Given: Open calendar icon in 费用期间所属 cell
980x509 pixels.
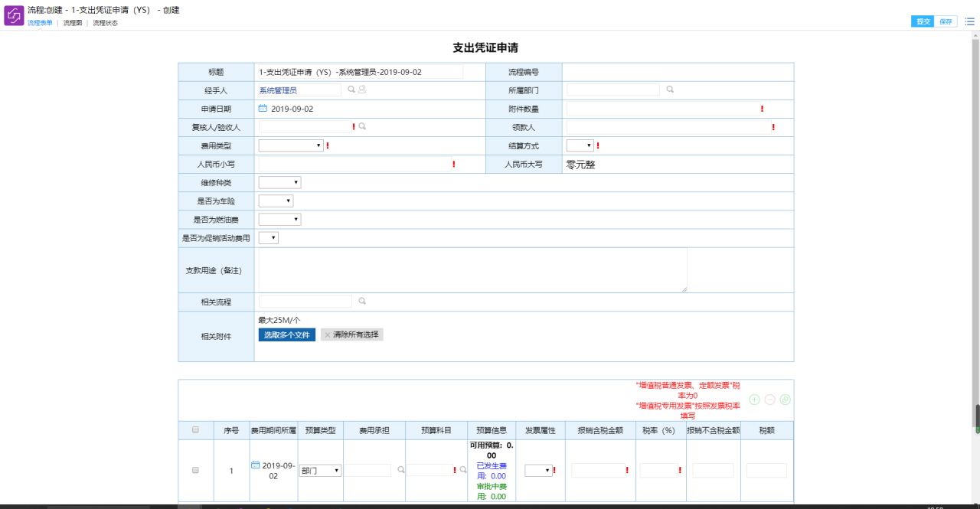Looking at the screenshot, I should pos(256,465).
